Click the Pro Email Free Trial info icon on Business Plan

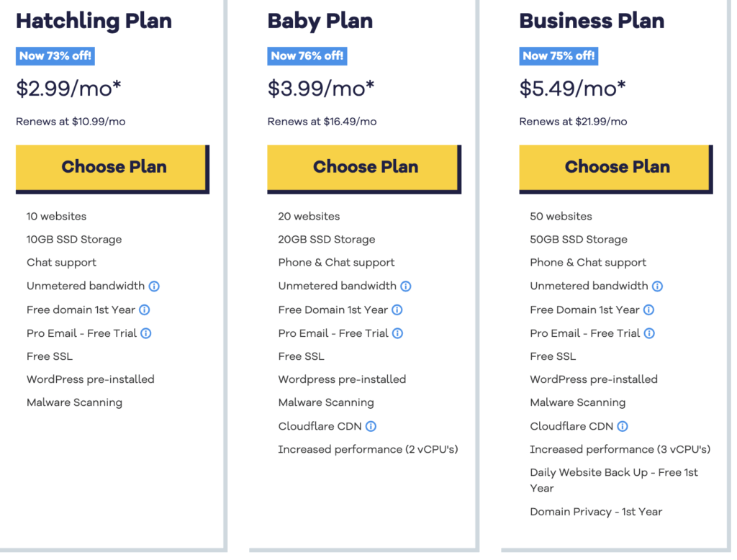650,333
